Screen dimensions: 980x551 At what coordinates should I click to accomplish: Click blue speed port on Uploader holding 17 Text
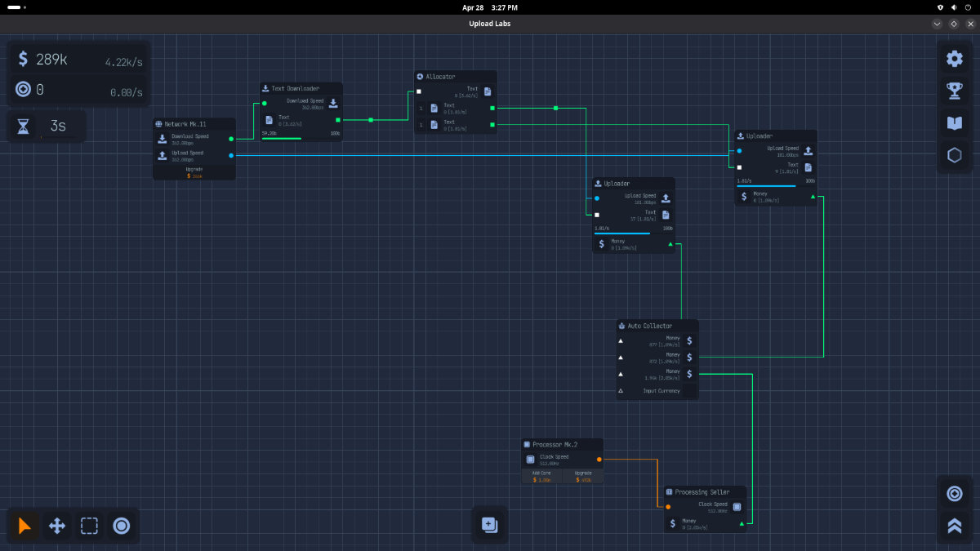coord(597,198)
